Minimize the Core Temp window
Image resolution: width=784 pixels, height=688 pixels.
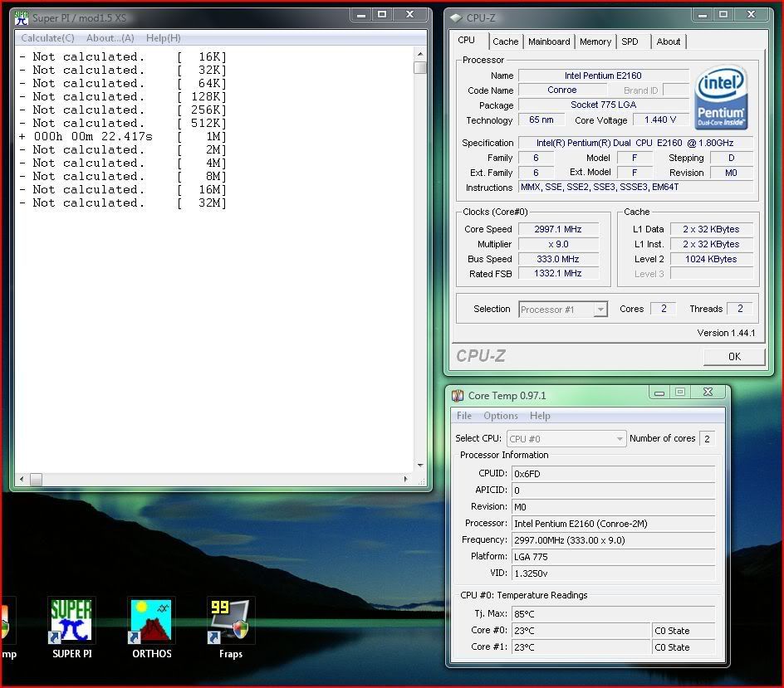pos(659,393)
